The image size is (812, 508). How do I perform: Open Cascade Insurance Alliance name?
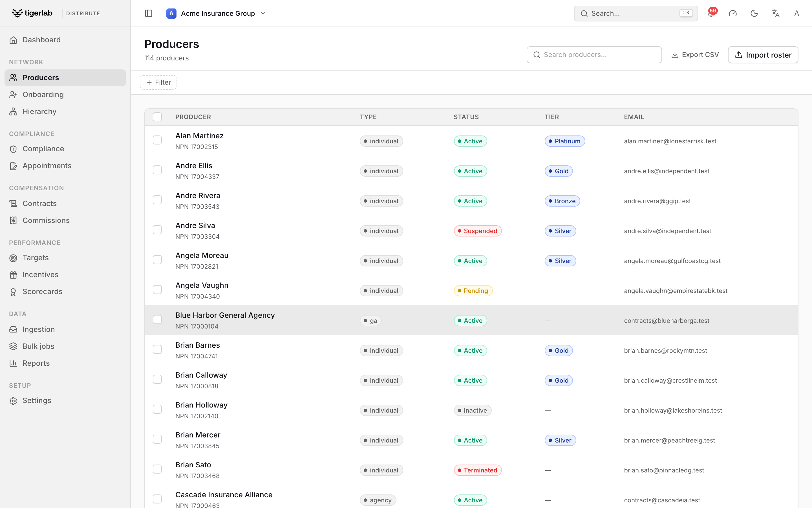point(224,494)
